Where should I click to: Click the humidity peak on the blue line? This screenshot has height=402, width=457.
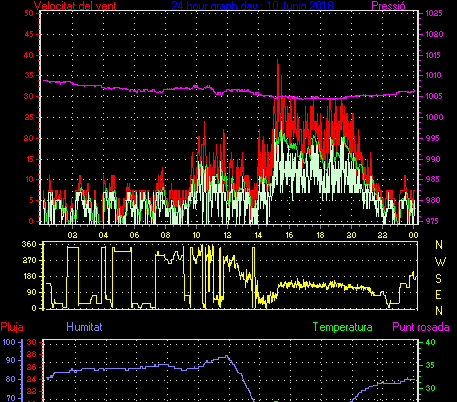pyautogui.click(x=227, y=356)
